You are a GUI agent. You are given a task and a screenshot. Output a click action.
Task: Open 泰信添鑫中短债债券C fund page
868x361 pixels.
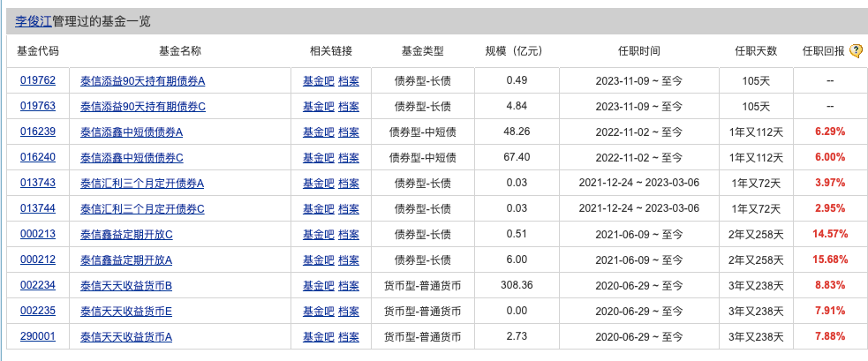click(132, 158)
